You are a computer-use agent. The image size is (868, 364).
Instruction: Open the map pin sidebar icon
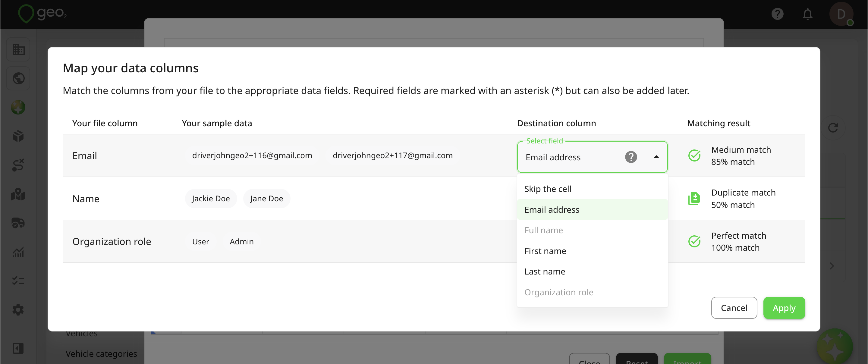click(x=18, y=194)
